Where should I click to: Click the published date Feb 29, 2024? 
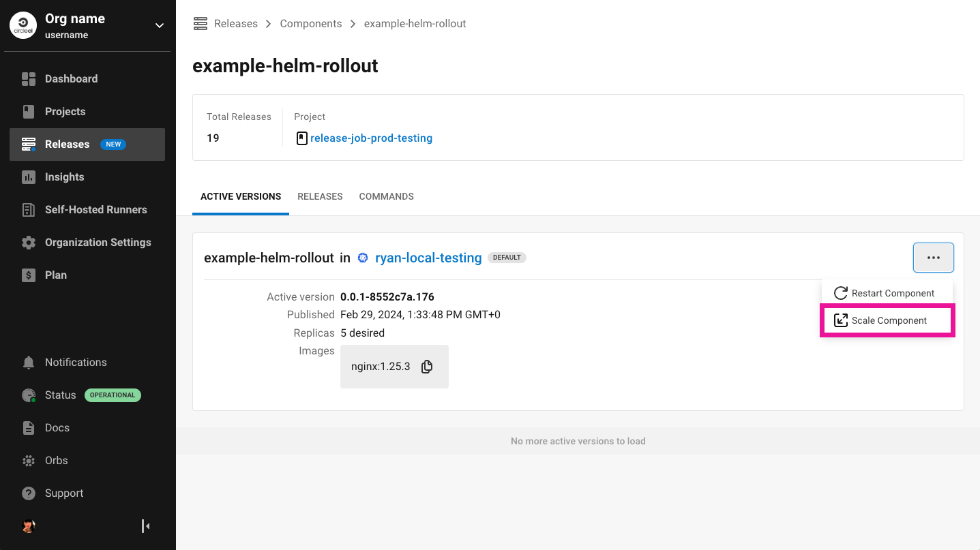[420, 315]
